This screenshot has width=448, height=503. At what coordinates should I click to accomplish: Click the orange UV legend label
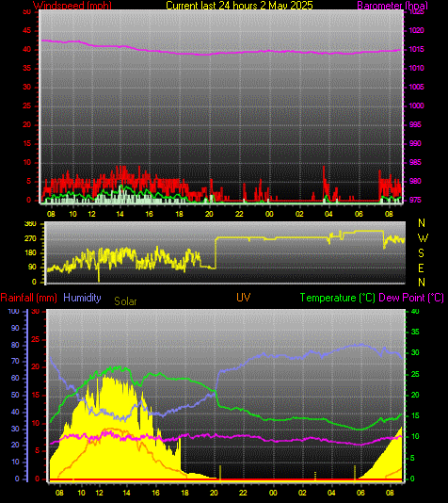pyautogui.click(x=243, y=297)
